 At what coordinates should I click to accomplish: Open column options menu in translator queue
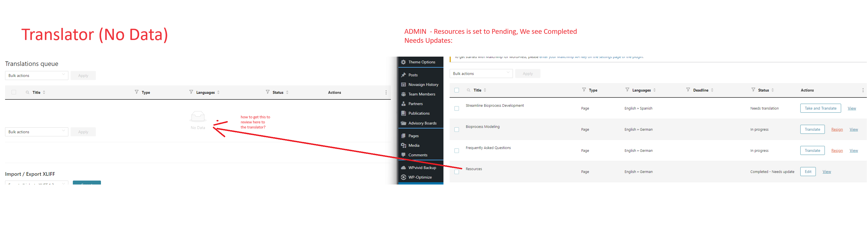(386, 92)
